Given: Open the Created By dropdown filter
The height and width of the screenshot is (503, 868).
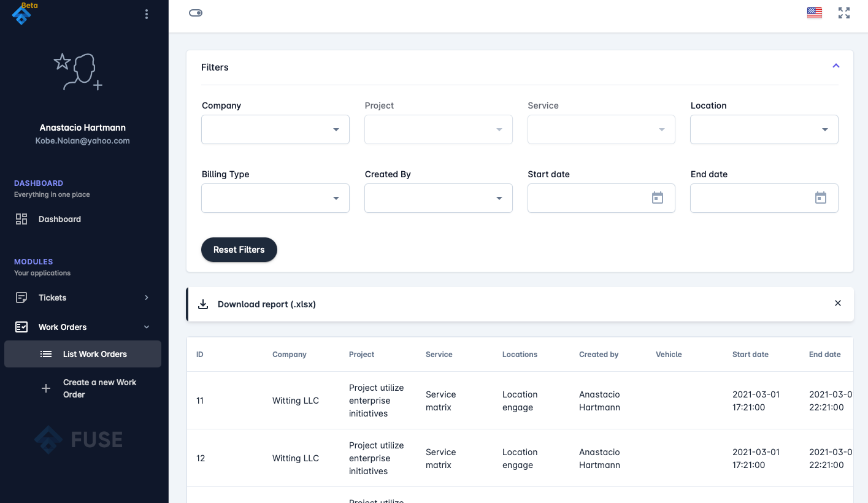Looking at the screenshot, I should coord(438,198).
